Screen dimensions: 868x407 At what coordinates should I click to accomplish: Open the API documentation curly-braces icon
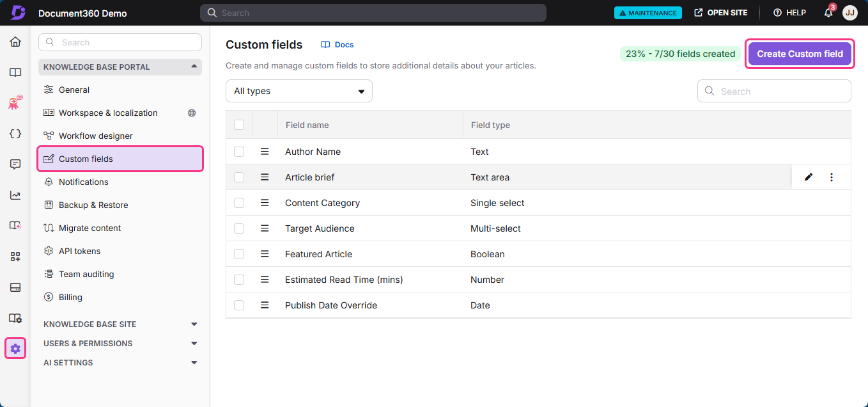click(15, 133)
